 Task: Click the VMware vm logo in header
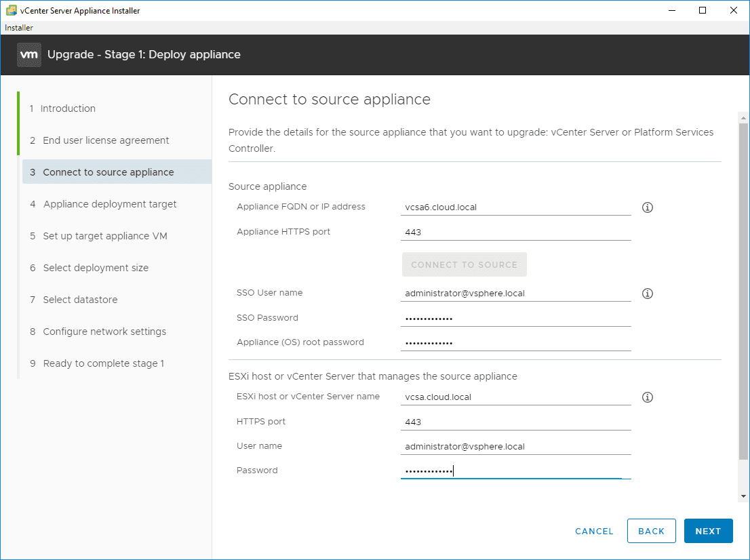pos(29,54)
